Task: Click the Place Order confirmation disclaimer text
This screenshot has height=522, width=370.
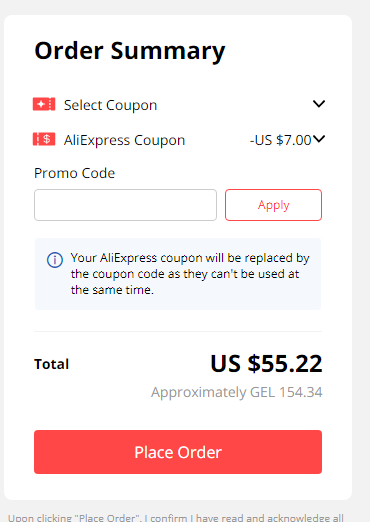Action: tap(176, 518)
